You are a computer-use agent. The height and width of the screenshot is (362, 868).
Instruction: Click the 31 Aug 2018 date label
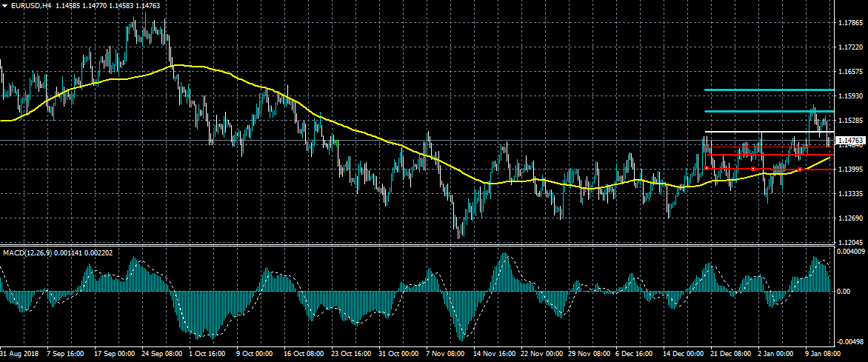[19, 355]
